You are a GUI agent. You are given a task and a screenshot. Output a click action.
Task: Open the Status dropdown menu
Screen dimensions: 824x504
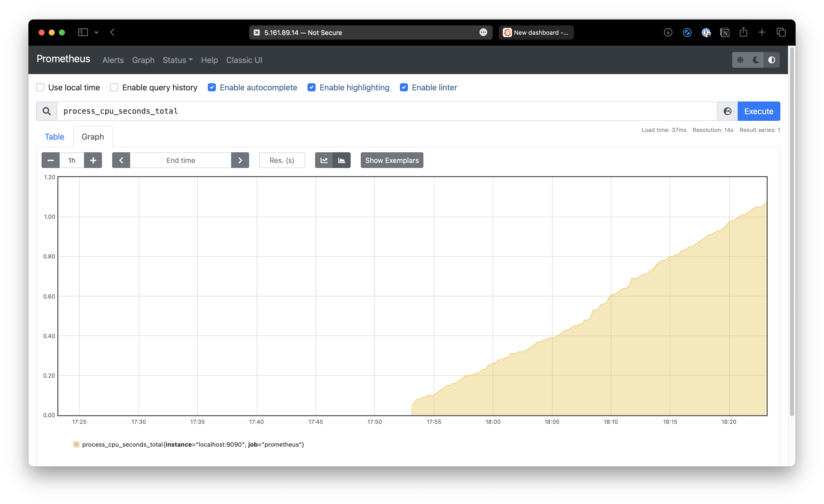click(177, 60)
